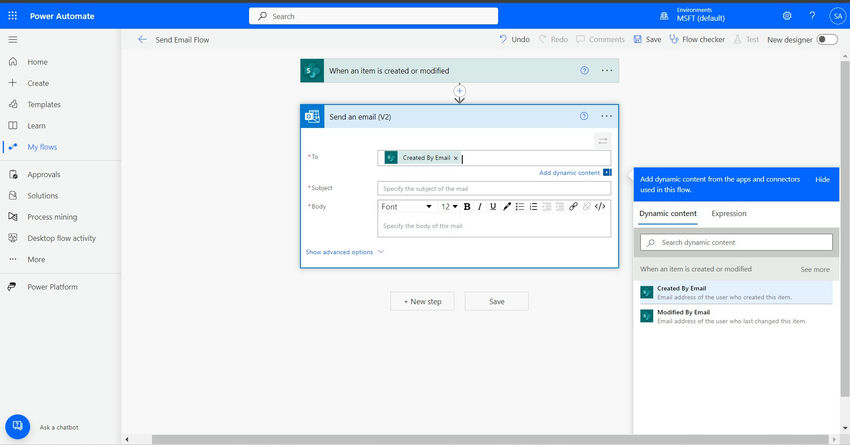Apply underline formatting to body
Image resolution: width=850 pixels, height=445 pixels.
point(493,207)
